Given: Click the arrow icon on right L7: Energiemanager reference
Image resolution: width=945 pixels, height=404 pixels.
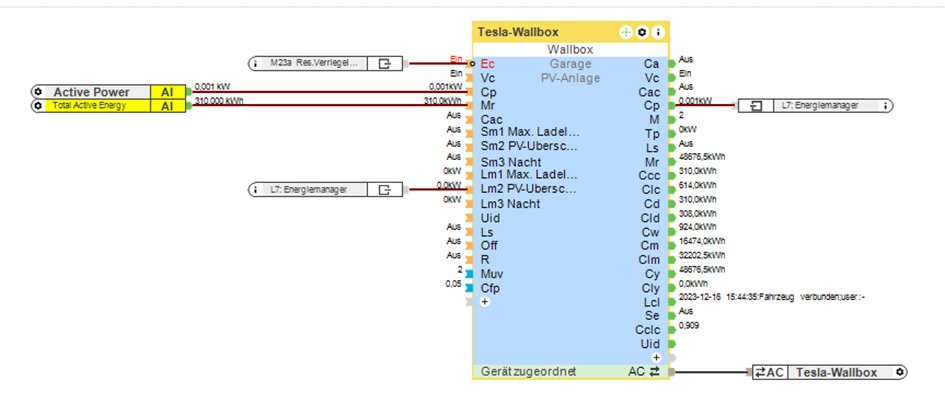Looking at the screenshot, I should (756, 106).
